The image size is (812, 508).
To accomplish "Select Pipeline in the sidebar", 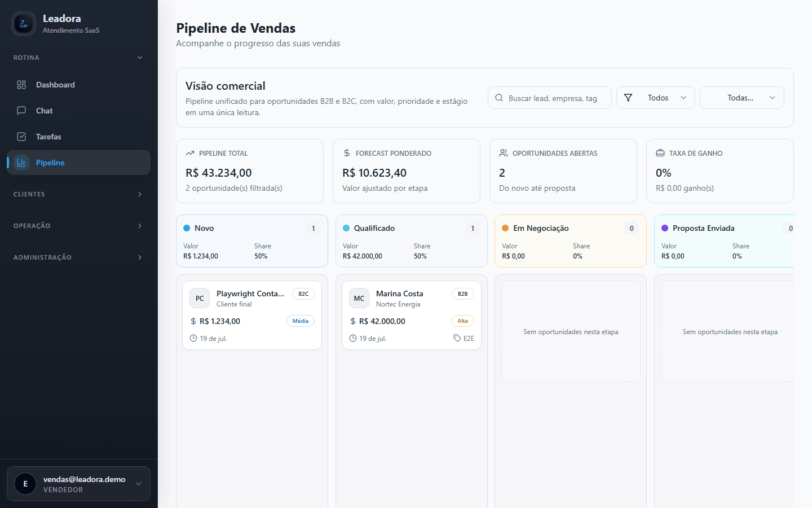I will tap(79, 163).
